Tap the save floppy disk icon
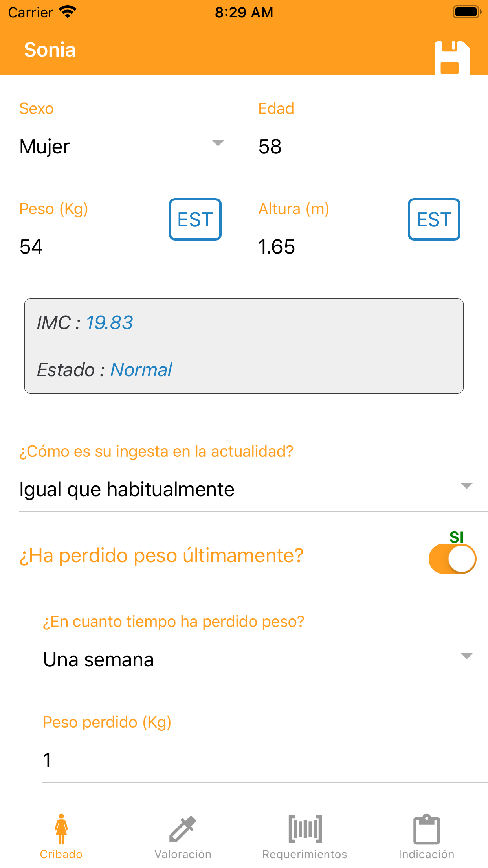The width and height of the screenshot is (488, 868). coord(452,57)
